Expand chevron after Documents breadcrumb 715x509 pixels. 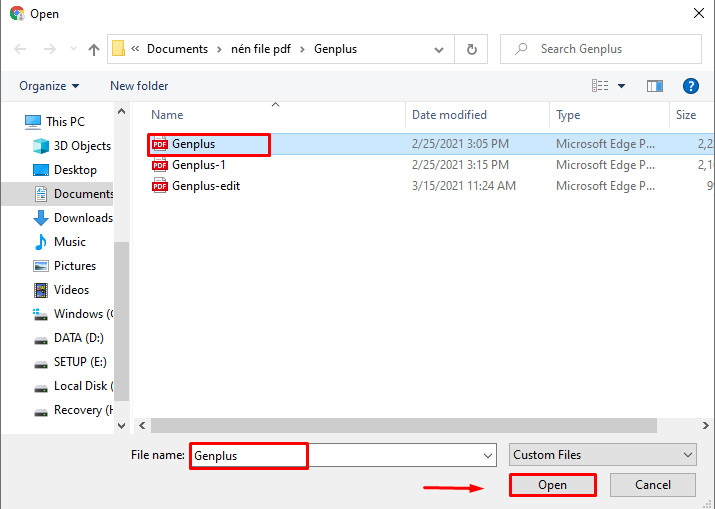(219, 49)
